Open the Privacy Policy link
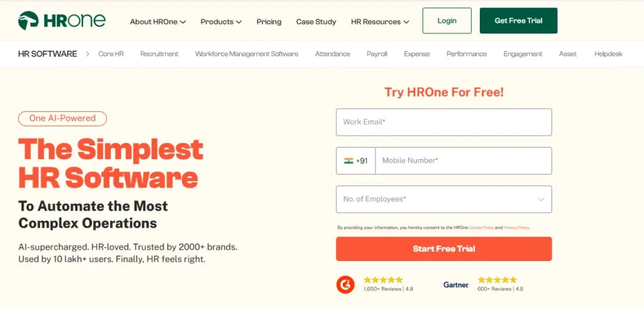The height and width of the screenshot is (310, 644). click(516, 228)
